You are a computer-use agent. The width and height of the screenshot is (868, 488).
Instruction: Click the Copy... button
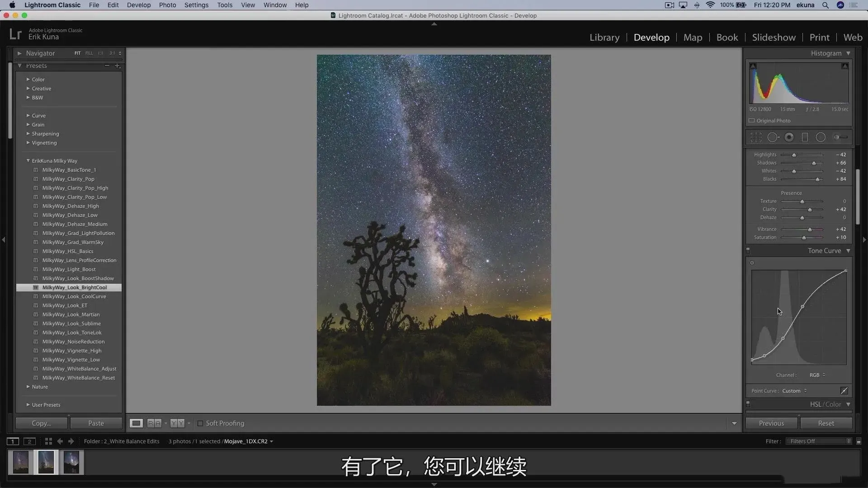point(42,423)
